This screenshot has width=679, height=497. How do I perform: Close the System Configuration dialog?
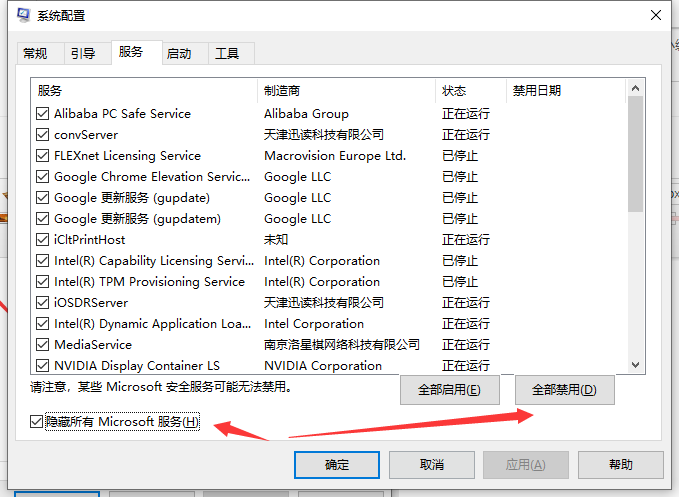point(654,16)
